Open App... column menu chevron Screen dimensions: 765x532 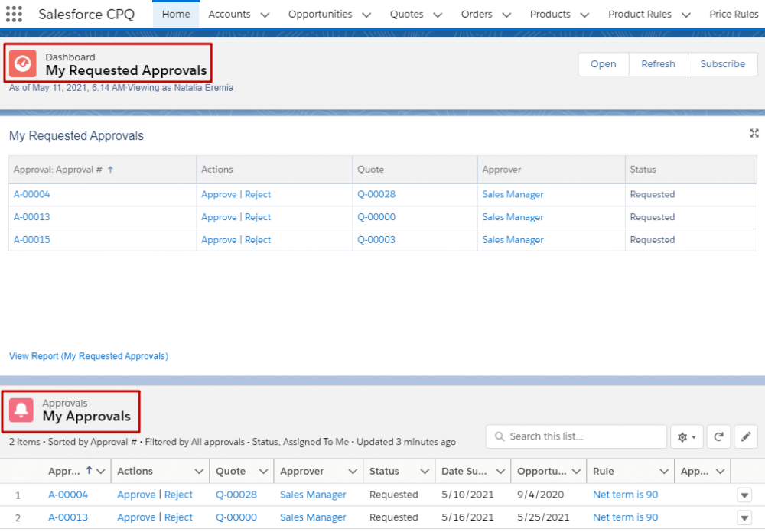click(x=720, y=472)
